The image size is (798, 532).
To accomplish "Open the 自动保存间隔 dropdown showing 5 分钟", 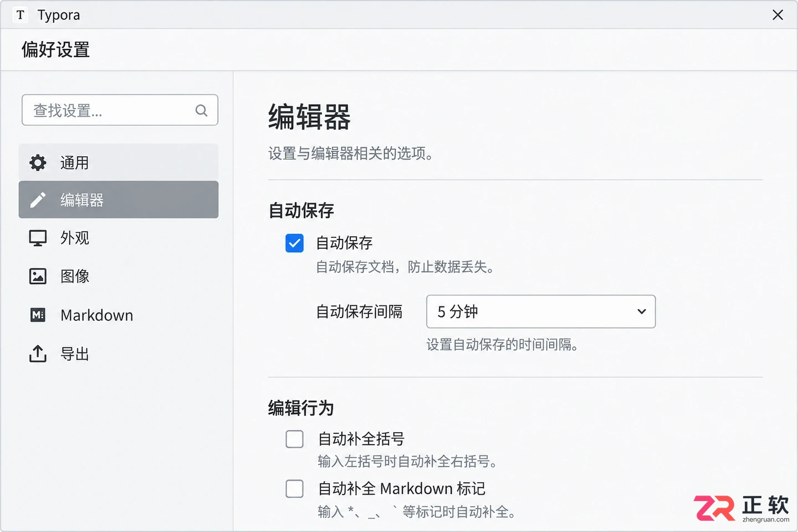I will [x=541, y=311].
